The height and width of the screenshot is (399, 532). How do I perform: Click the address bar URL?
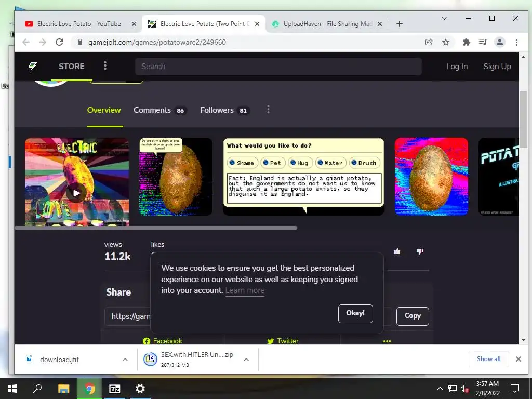(157, 42)
